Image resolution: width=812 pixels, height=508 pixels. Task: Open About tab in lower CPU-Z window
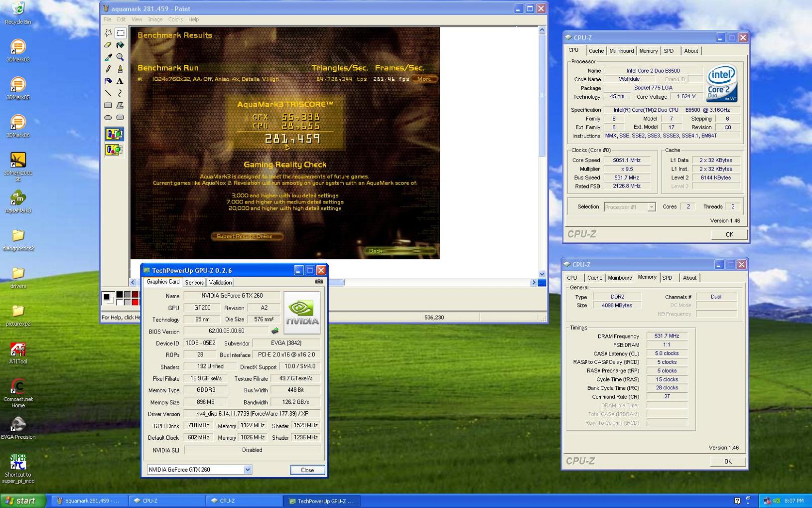689,278
